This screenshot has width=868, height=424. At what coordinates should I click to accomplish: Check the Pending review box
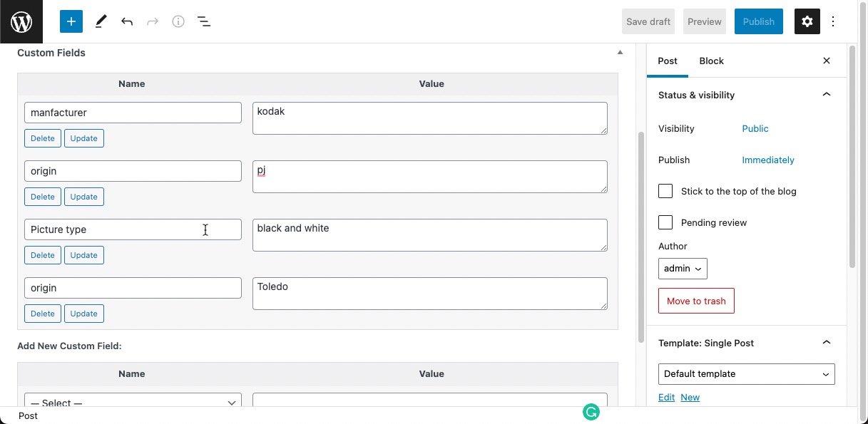point(665,222)
